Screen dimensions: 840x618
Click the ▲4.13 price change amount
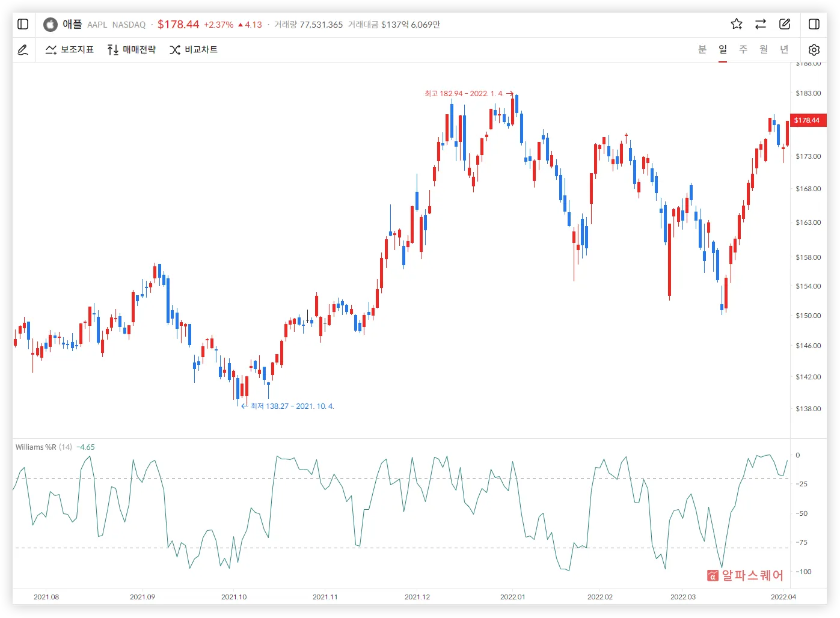tap(250, 25)
